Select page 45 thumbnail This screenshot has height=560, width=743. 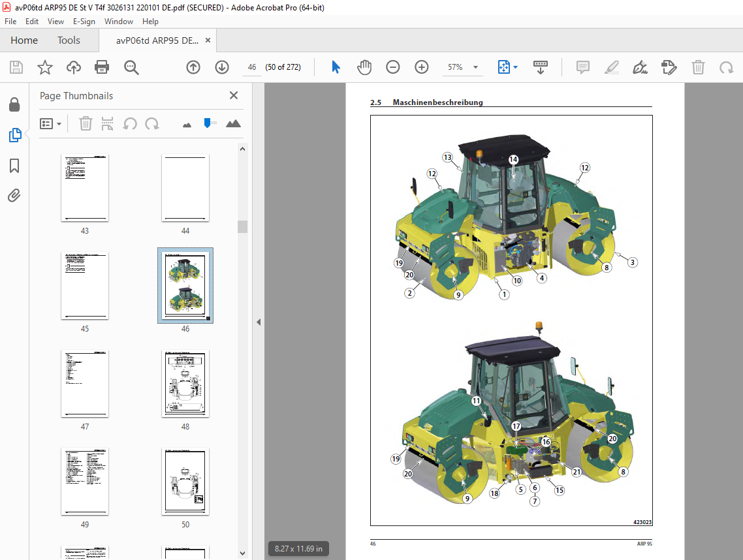point(85,286)
